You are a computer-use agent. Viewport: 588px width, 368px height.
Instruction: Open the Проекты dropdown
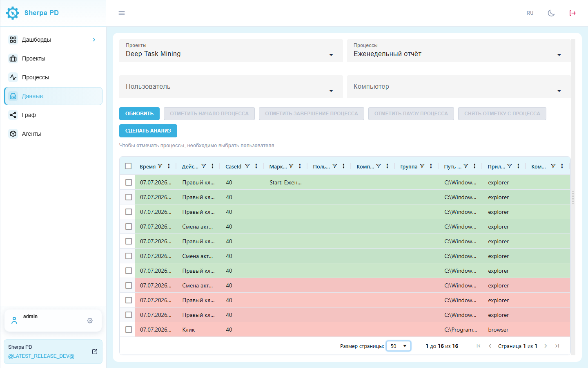coord(231,51)
